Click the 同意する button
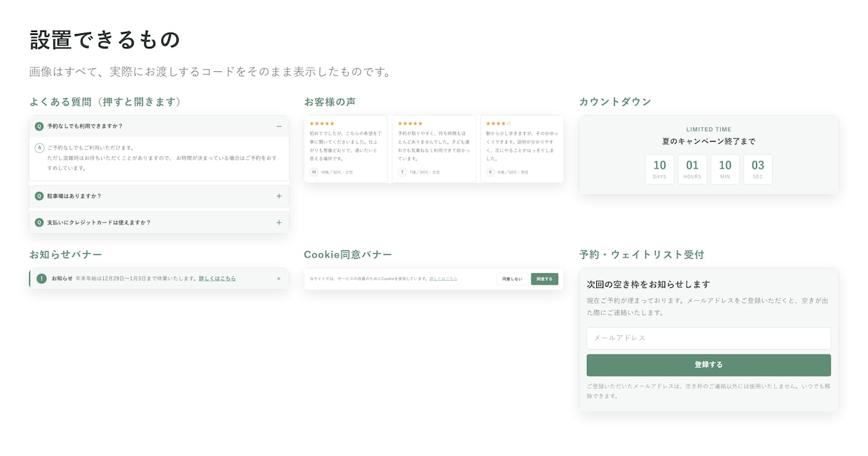Image resolution: width=868 pixels, height=456 pixels. coord(544,279)
